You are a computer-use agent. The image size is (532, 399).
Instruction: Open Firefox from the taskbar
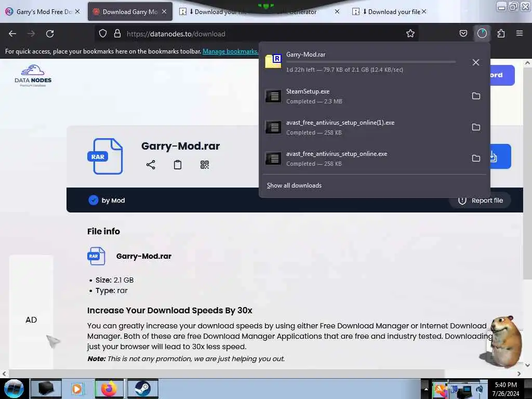coord(109,389)
